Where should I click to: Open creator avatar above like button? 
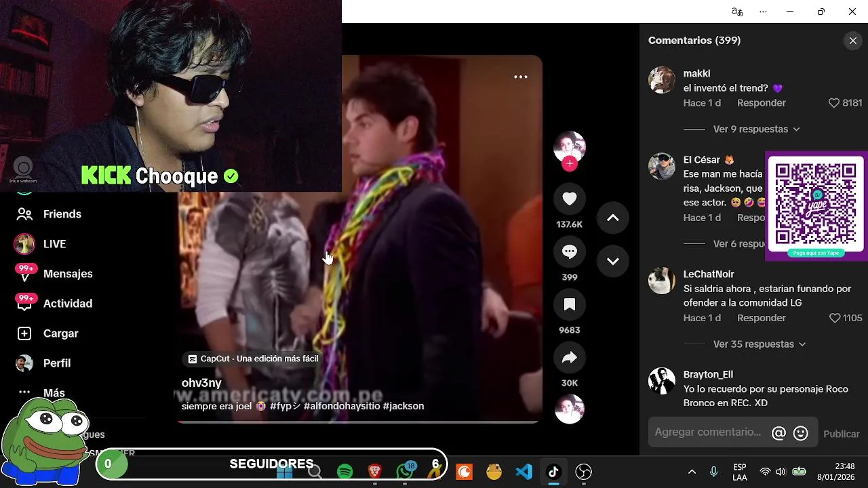tap(570, 146)
